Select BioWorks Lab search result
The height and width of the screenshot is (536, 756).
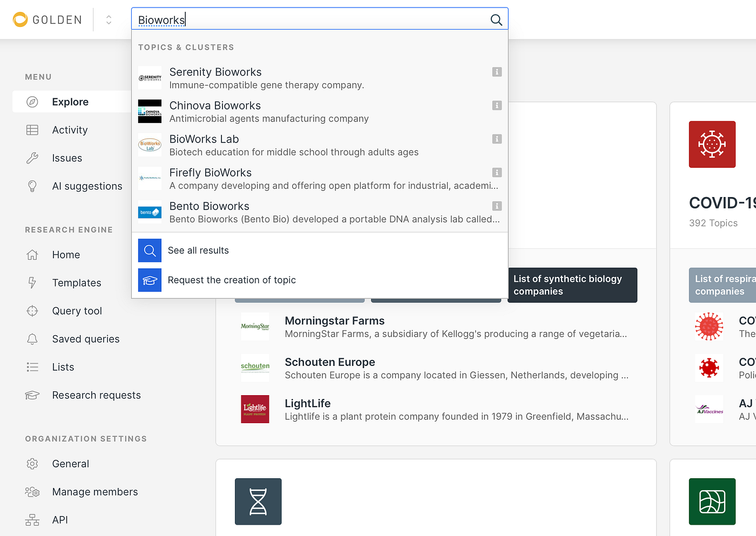[320, 145]
